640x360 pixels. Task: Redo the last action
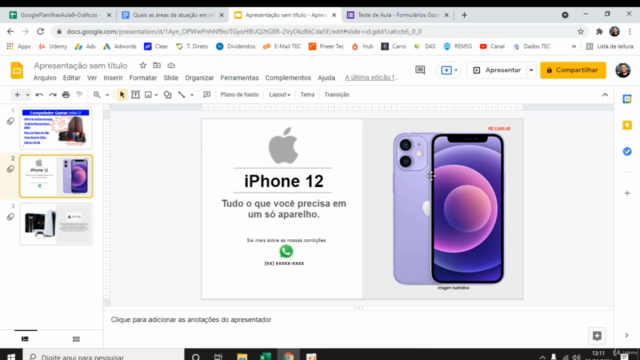pyautogui.click(x=53, y=95)
